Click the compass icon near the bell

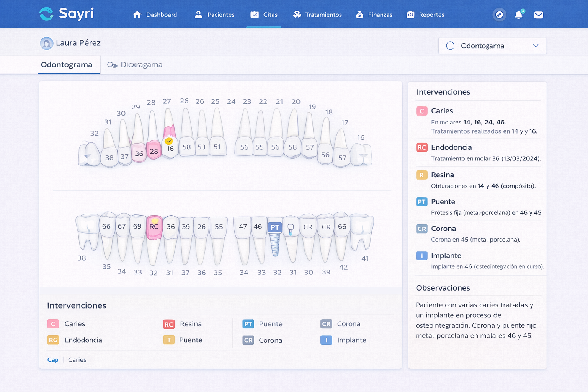click(x=499, y=15)
